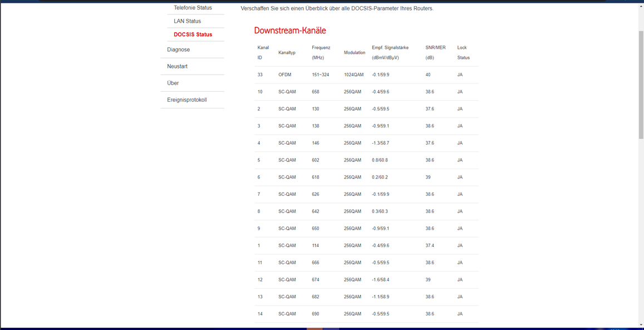Click the Lock Status JA in the OFDM row

[460, 75]
